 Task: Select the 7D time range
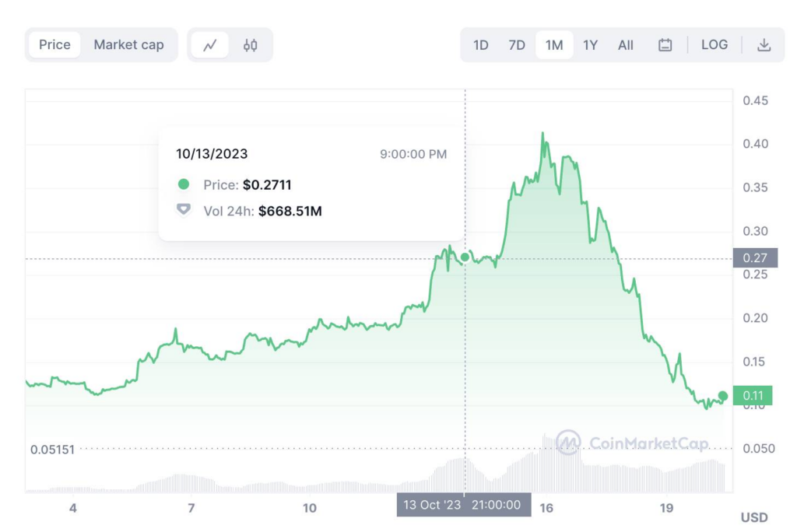517,45
